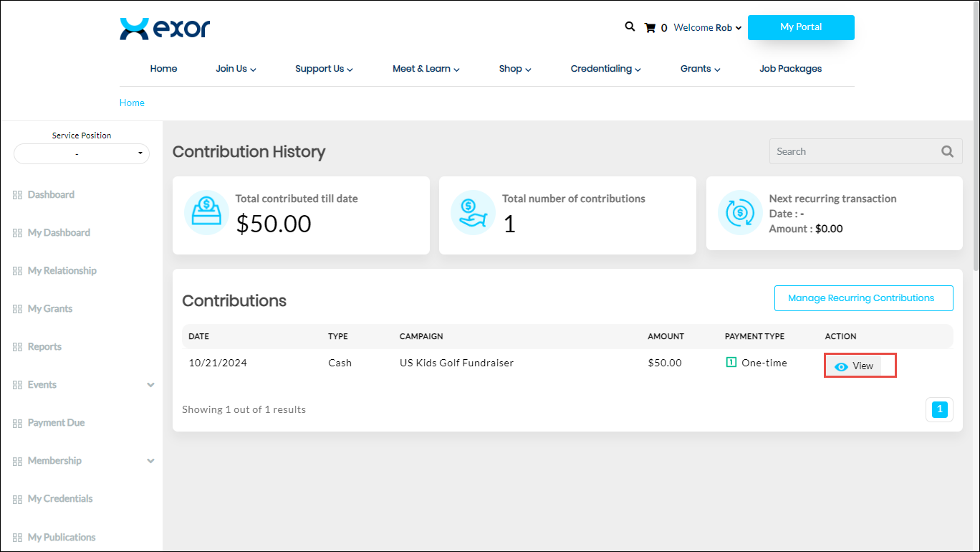Open the shopping cart icon
Viewport: 980px width, 552px height.
[x=650, y=28]
